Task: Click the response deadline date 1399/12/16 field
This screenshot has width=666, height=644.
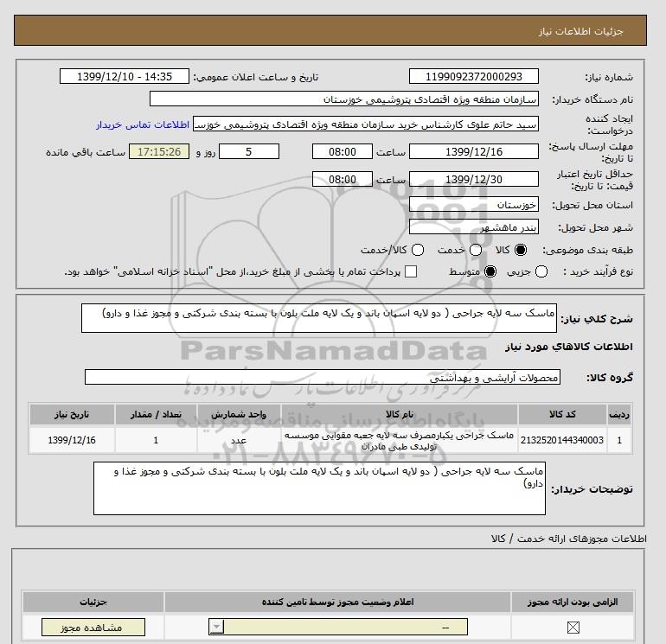Action: [474, 151]
